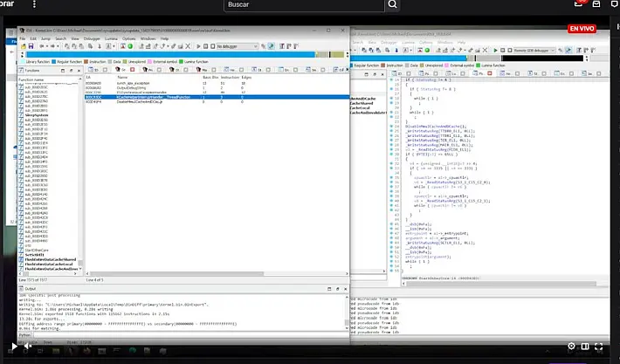620x364 pixels.
Task: Open the Jump menu in left IDA window
Action: pos(45,38)
